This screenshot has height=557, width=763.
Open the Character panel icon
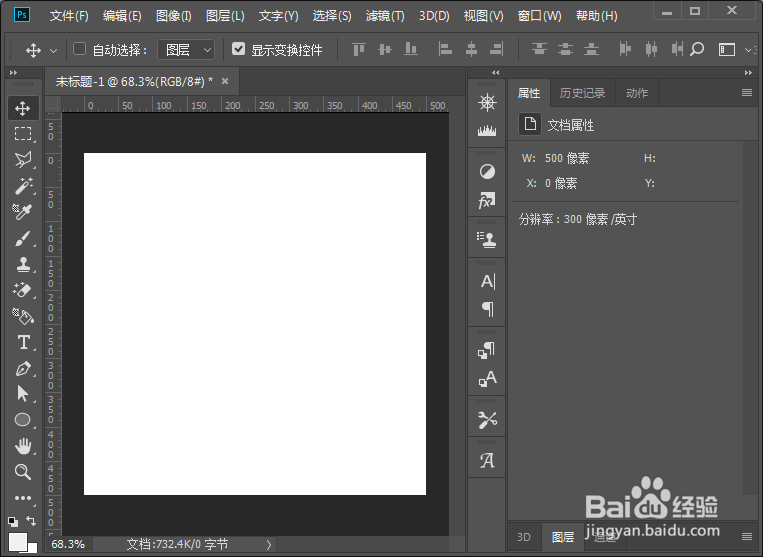click(488, 281)
